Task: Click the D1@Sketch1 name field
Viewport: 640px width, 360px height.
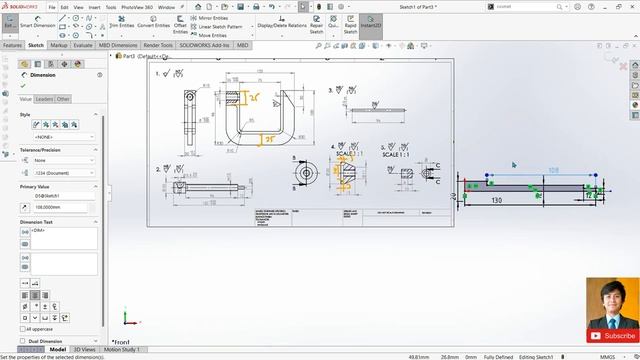Action: pos(64,196)
